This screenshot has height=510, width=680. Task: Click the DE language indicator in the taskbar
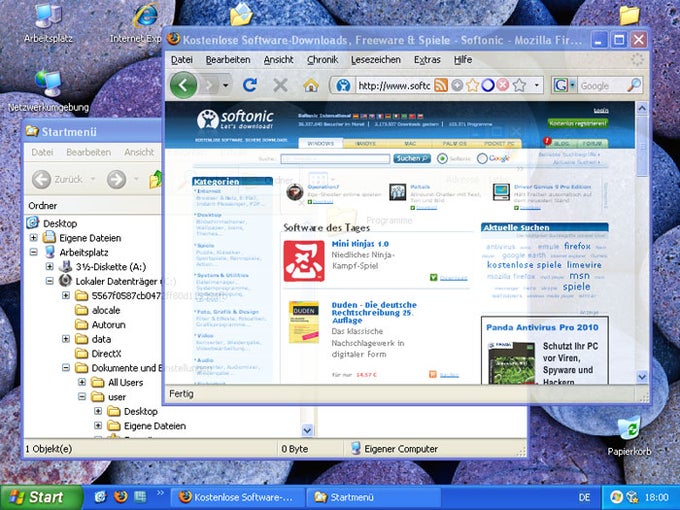tap(584, 497)
